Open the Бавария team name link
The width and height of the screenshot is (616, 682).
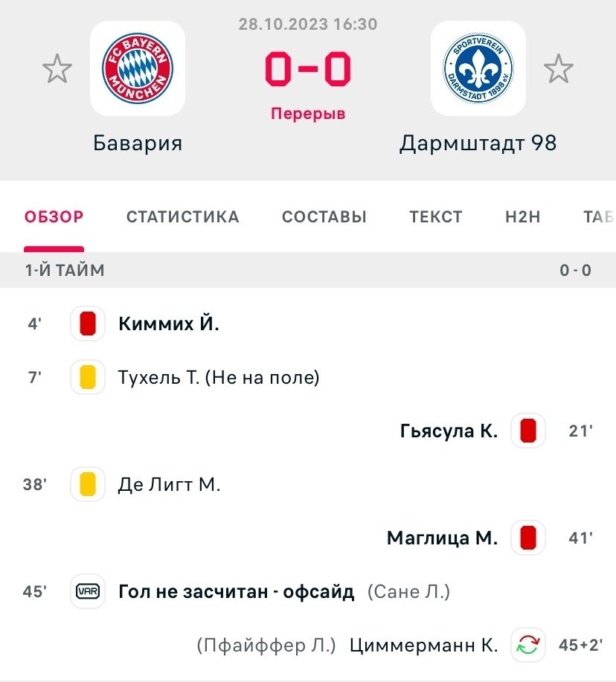[x=138, y=143]
